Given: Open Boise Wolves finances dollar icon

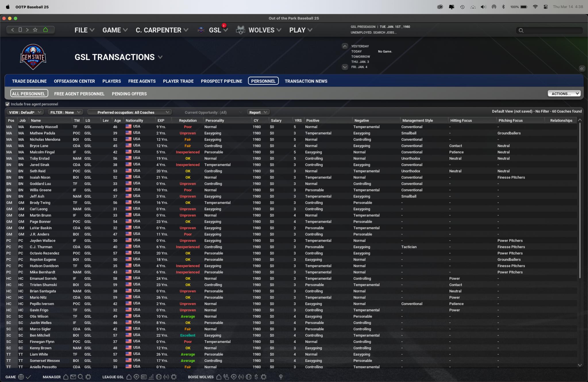Looking at the screenshot, I should 256,377.
